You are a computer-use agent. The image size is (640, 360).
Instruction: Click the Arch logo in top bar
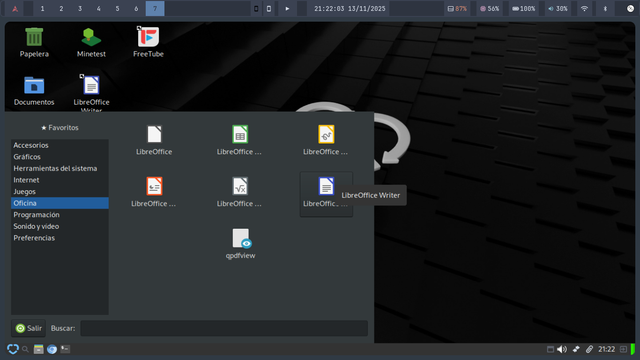pos(15,9)
